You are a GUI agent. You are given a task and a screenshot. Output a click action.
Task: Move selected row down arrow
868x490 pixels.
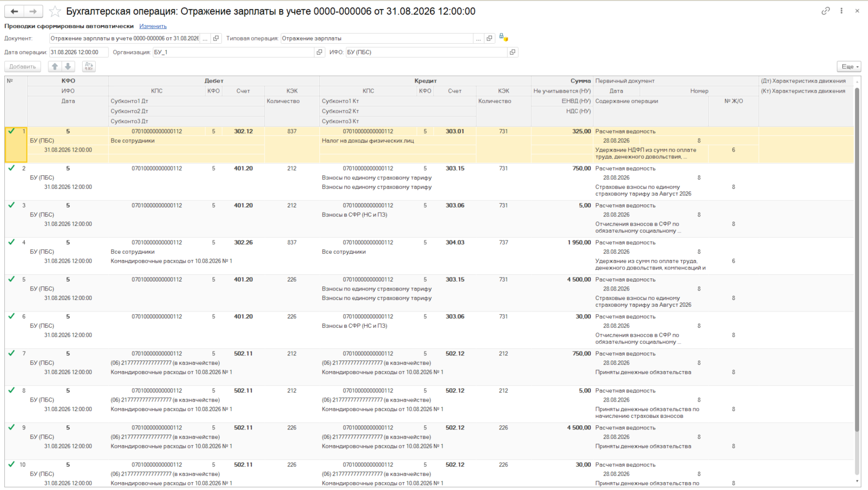[x=68, y=66]
